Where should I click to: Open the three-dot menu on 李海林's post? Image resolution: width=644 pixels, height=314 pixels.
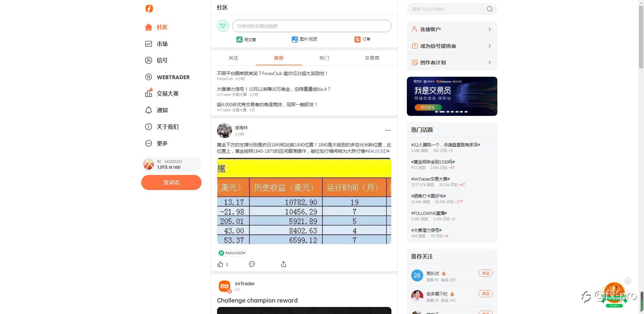pyautogui.click(x=388, y=130)
